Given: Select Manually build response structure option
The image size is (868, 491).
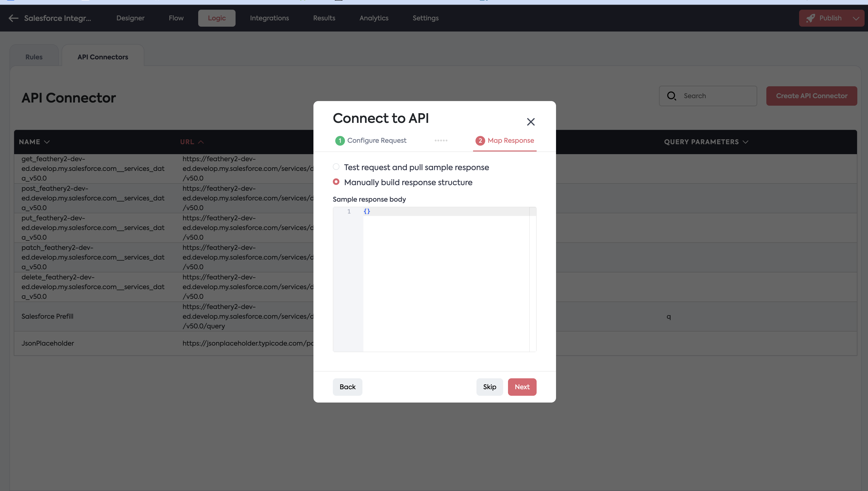Looking at the screenshot, I should pyautogui.click(x=336, y=182).
